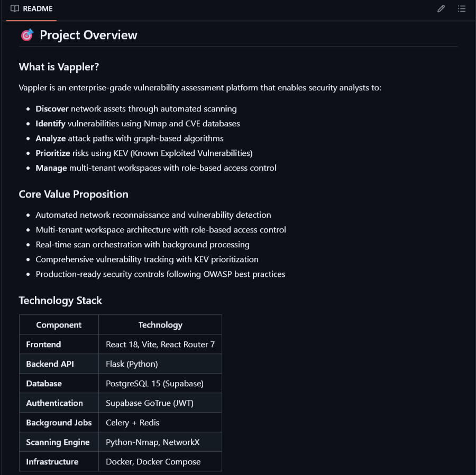Click the Technology column header
The height and width of the screenshot is (475, 476).
160,325
